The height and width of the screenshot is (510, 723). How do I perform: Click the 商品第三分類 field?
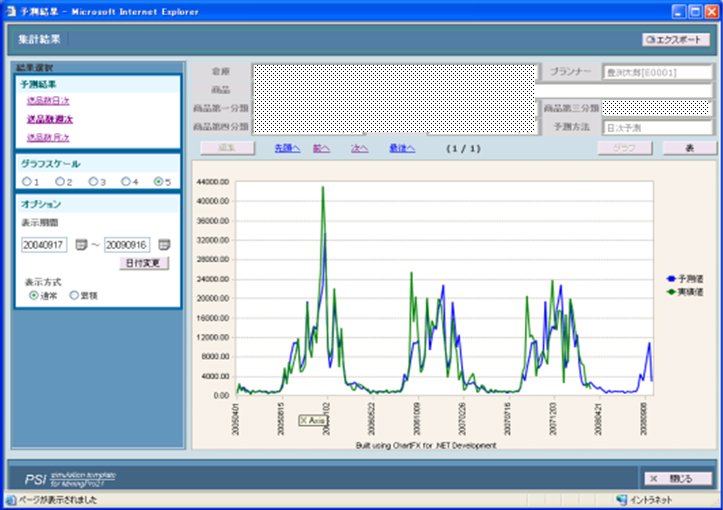pyautogui.click(x=656, y=108)
